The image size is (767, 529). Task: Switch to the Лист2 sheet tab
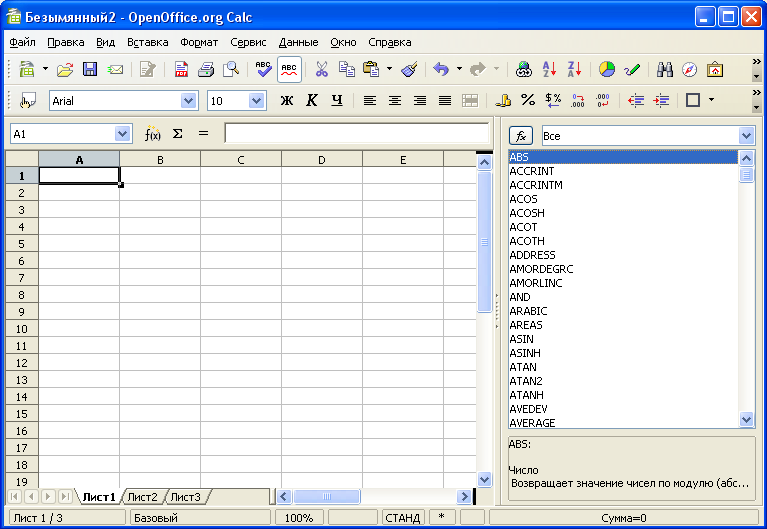tap(142, 497)
